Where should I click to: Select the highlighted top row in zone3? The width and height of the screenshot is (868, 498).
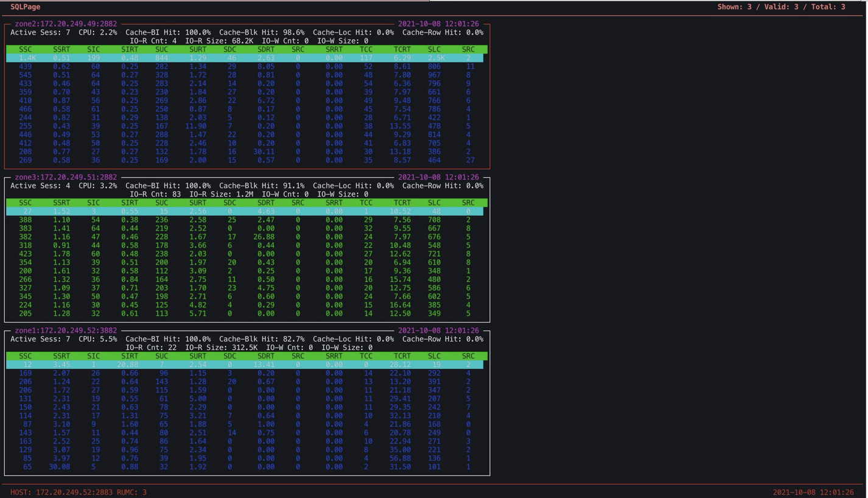coord(243,211)
